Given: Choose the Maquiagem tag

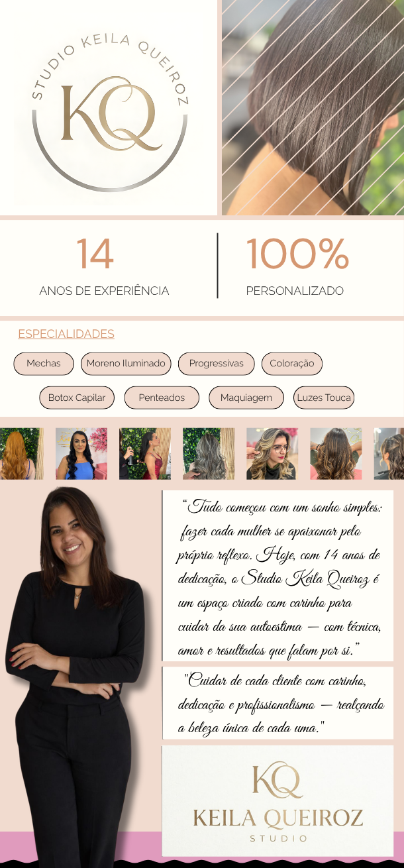Looking at the screenshot, I should [x=246, y=398].
